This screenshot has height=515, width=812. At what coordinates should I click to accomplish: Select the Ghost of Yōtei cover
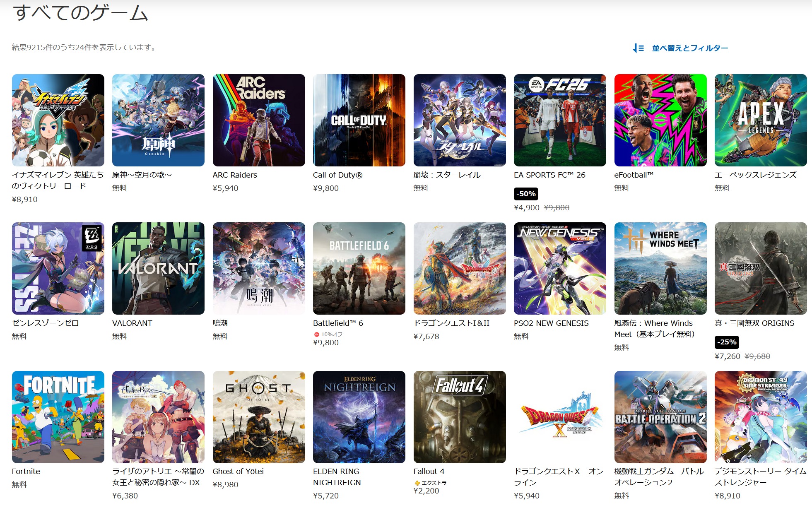[259, 416]
